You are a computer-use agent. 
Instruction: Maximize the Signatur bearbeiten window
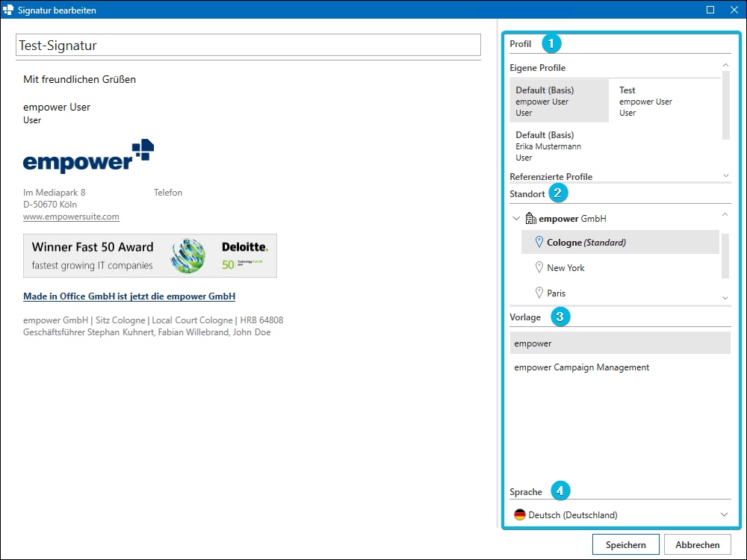point(710,10)
